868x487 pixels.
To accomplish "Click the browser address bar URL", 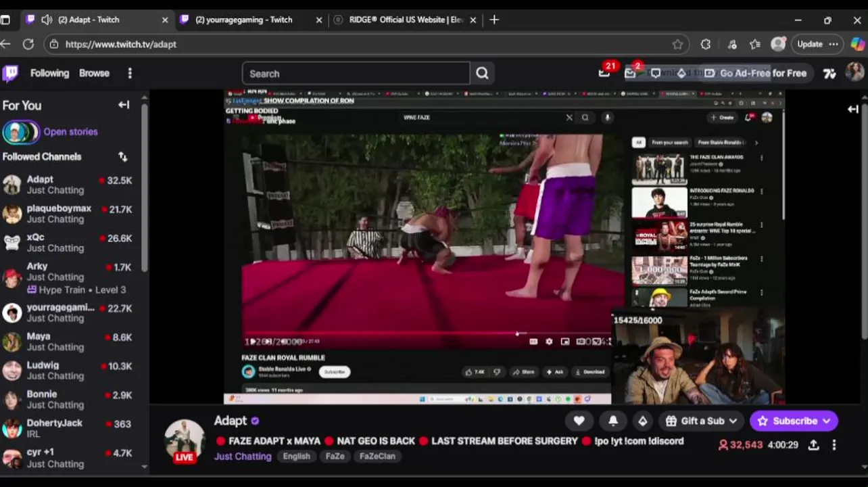I will (x=121, y=44).
